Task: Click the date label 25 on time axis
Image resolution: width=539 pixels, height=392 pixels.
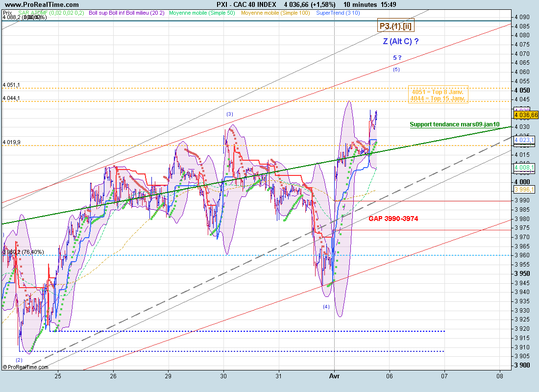Action: 58,376
